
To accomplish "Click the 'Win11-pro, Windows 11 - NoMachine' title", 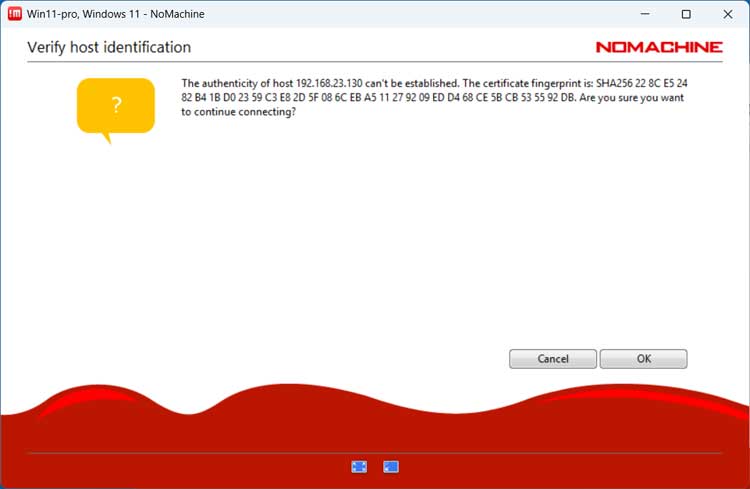I will [x=116, y=14].
